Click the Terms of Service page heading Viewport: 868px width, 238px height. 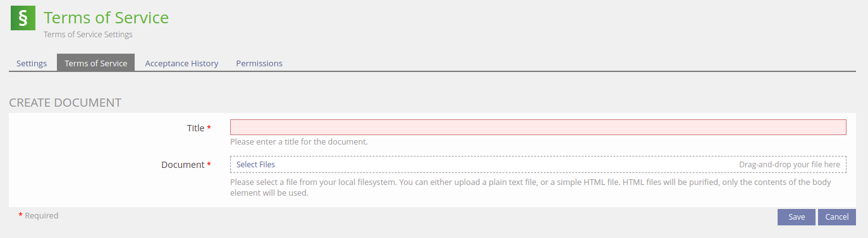click(106, 18)
